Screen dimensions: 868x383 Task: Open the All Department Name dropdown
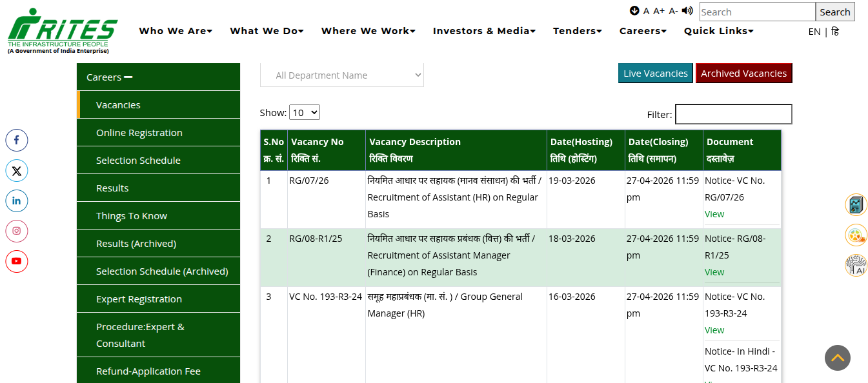tap(341, 75)
